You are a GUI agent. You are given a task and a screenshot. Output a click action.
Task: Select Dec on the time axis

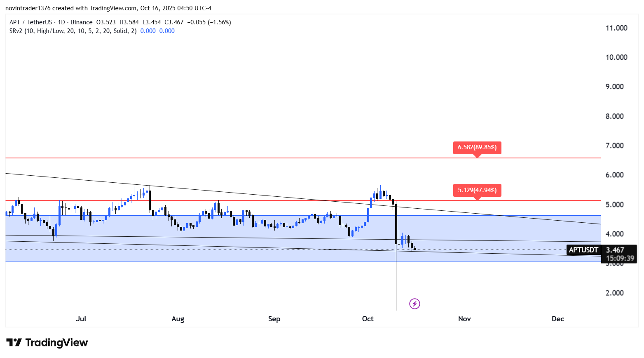(558, 319)
